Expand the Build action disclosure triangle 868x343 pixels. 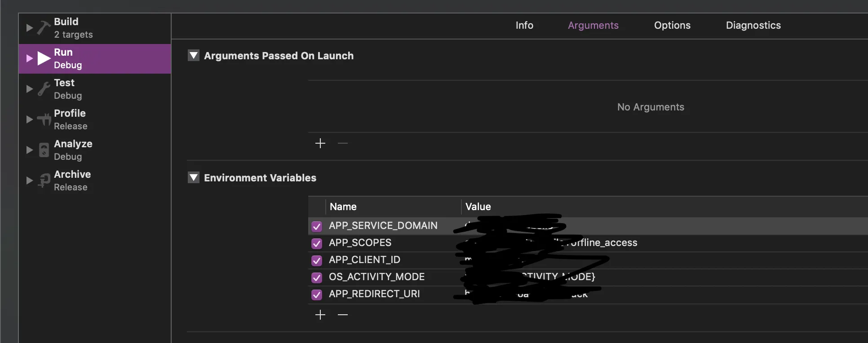pyautogui.click(x=30, y=28)
